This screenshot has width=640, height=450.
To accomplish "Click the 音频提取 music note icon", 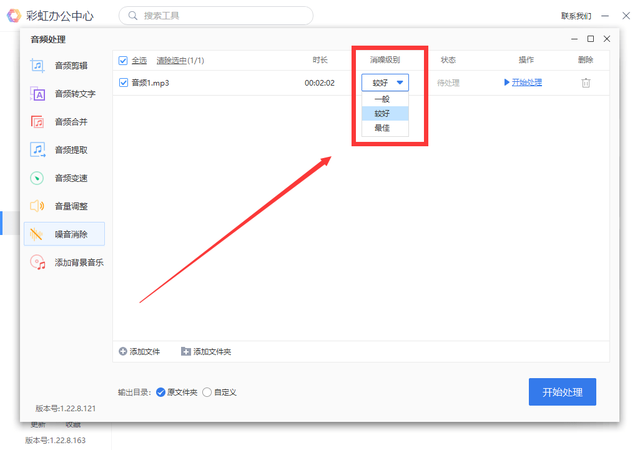I will pos(37,150).
